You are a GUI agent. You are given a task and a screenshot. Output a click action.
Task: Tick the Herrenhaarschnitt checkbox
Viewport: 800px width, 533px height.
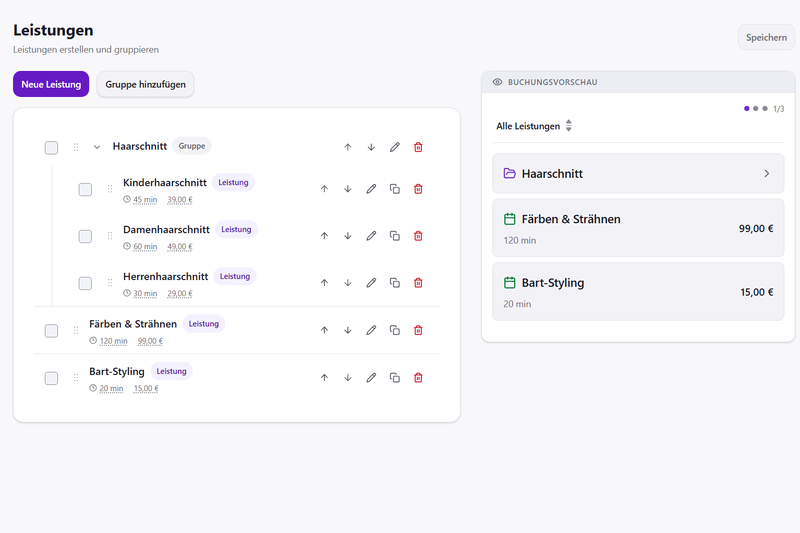click(x=85, y=284)
